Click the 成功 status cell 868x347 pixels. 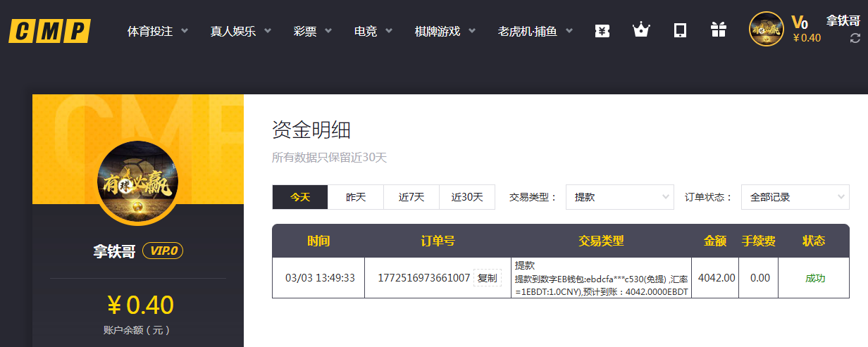[815, 278]
